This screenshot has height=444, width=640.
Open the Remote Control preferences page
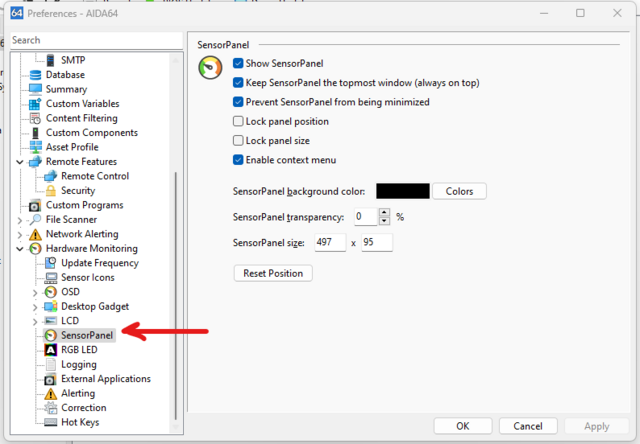[x=95, y=176]
